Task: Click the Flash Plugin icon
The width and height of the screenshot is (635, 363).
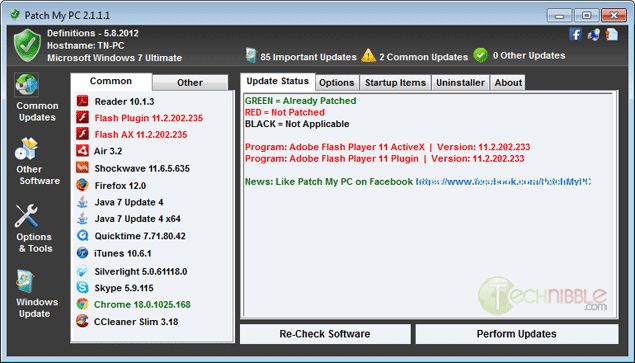Action: [x=82, y=117]
